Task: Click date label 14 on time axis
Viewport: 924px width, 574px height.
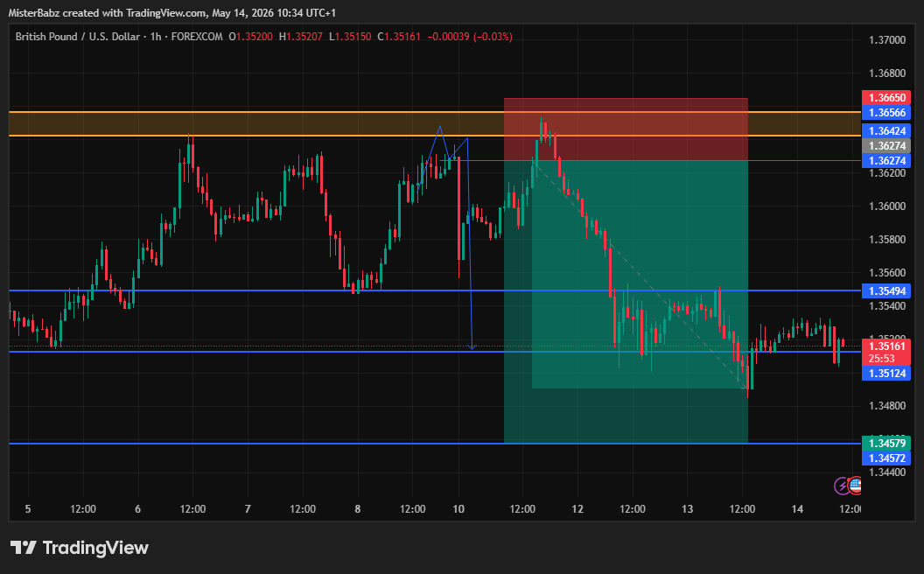Action: (797, 509)
